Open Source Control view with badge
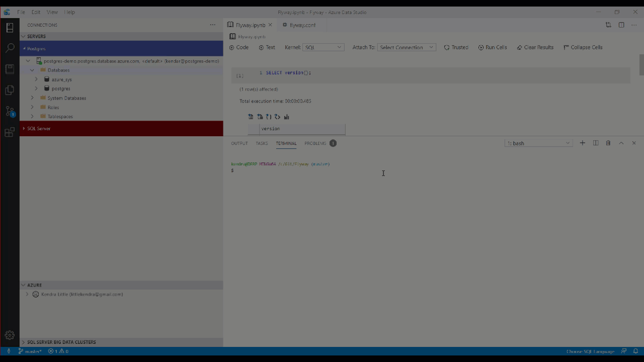 point(10,111)
